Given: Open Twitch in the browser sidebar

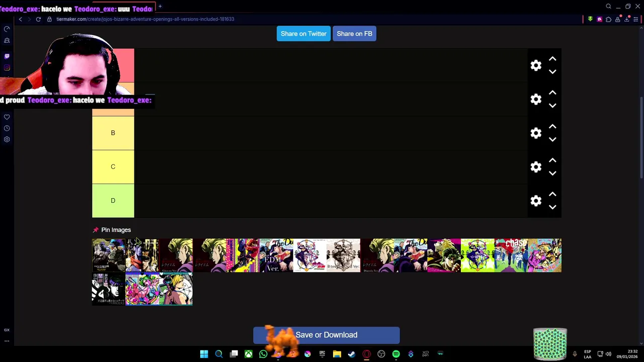Looking at the screenshot, I should point(7,56).
